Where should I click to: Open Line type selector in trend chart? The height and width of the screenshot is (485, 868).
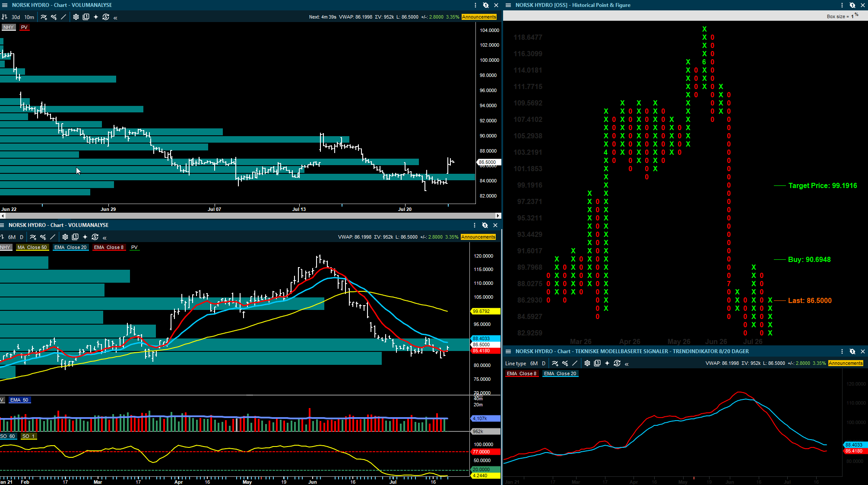tap(516, 364)
